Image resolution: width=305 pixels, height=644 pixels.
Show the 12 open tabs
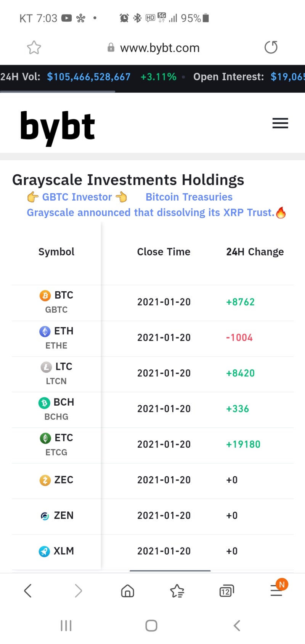226,591
